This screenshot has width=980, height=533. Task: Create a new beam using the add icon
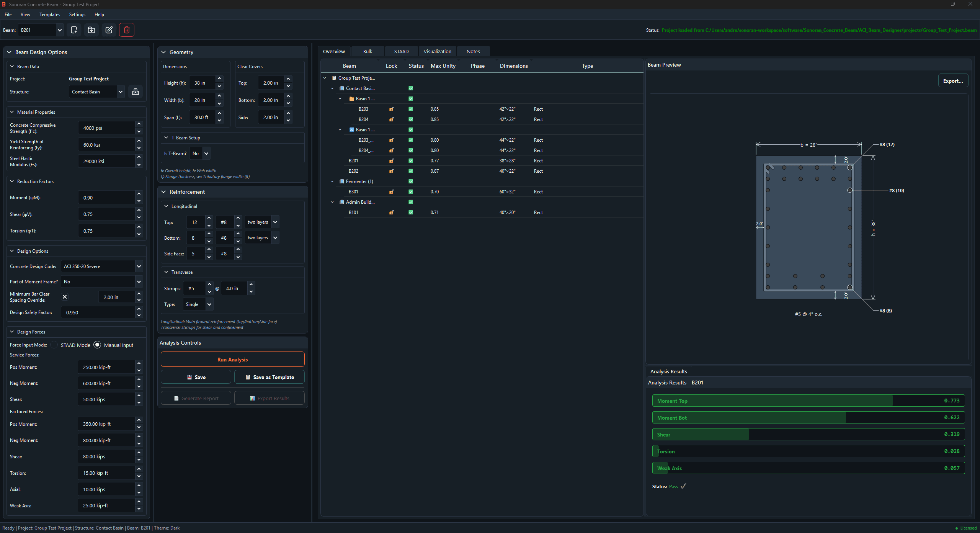(x=74, y=30)
